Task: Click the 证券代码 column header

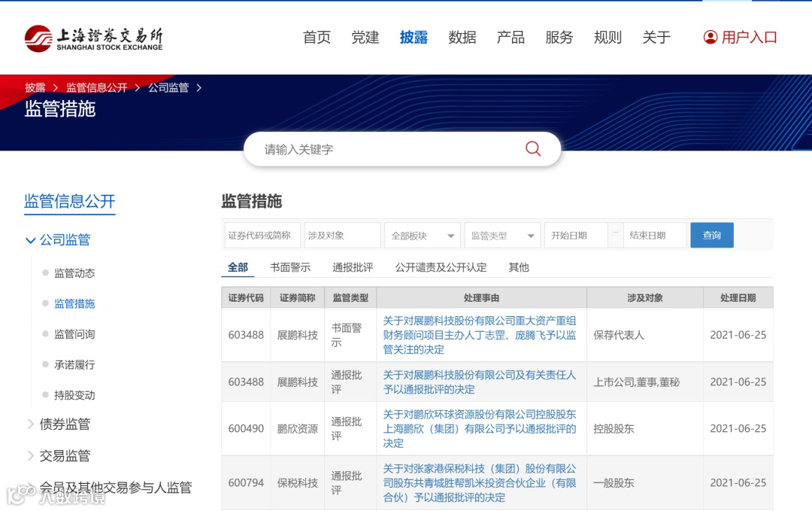Action: point(246,298)
